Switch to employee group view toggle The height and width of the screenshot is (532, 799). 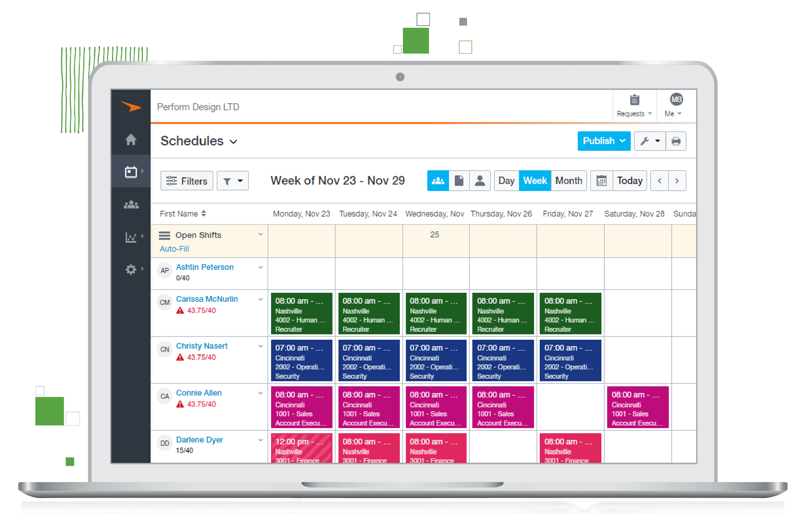click(x=438, y=181)
